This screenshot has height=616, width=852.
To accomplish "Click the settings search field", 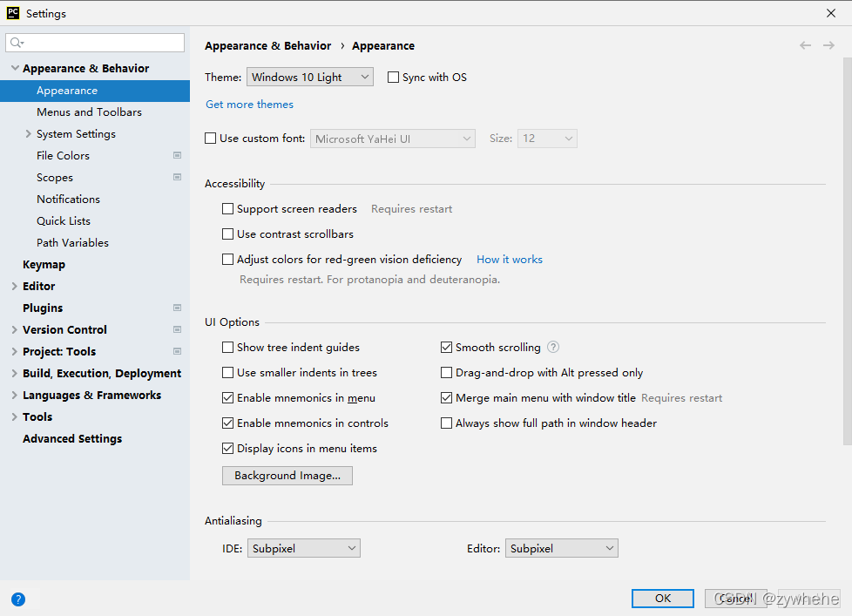I will [95, 43].
